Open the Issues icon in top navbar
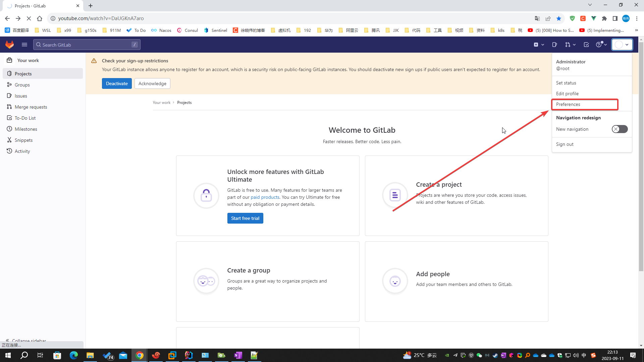 (x=554, y=45)
